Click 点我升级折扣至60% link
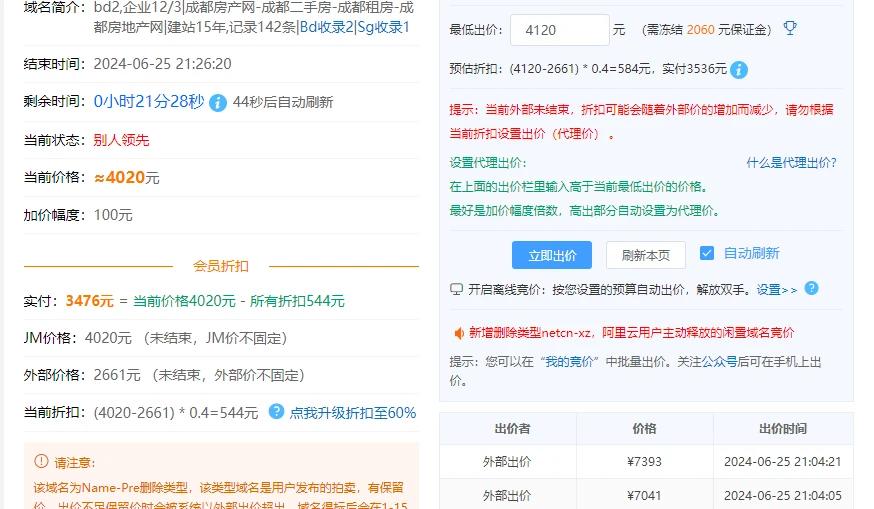This screenshot has height=509, width=874. (x=352, y=412)
